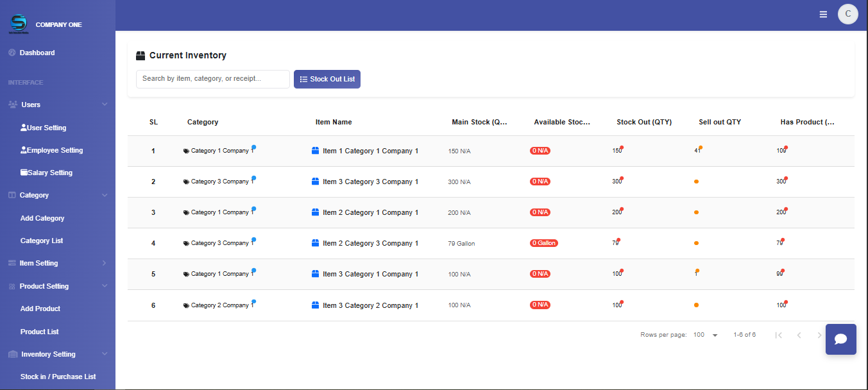Image resolution: width=868 pixels, height=390 pixels.
Task: Open Category List page
Action: (x=42, y=241)
